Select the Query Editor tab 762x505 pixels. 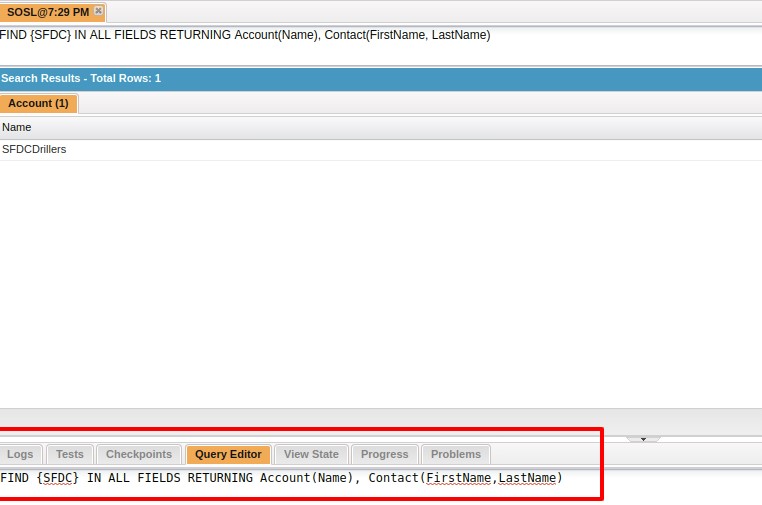228,454
